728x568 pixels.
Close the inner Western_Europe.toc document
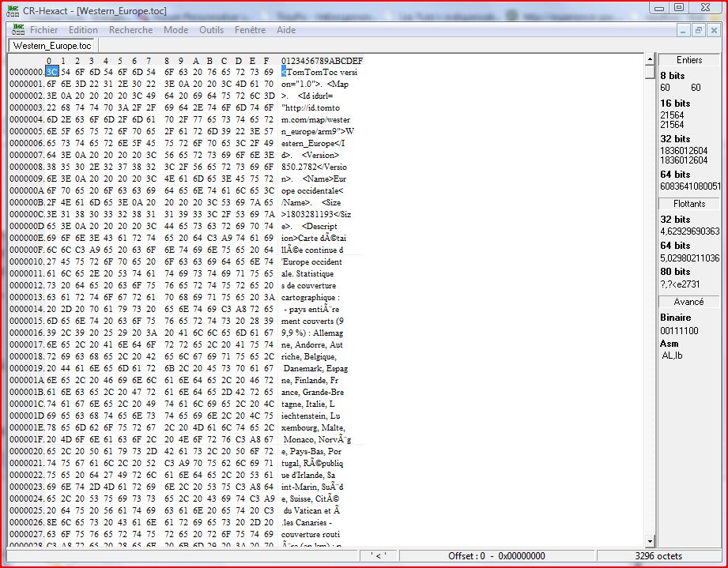[714, 31]
